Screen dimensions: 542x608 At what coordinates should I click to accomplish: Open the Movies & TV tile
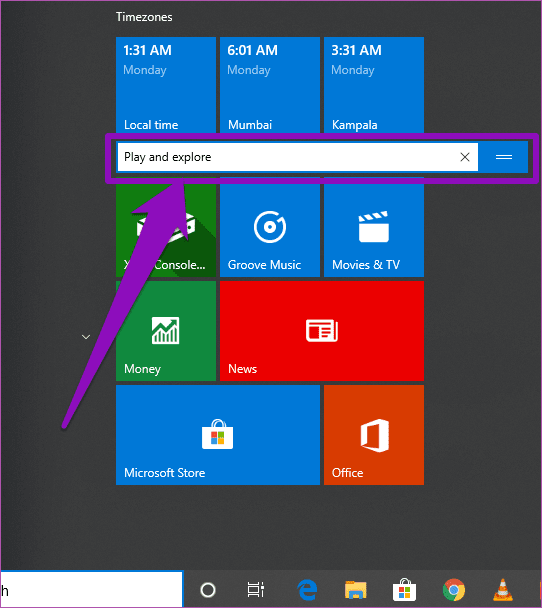[374, 229]
